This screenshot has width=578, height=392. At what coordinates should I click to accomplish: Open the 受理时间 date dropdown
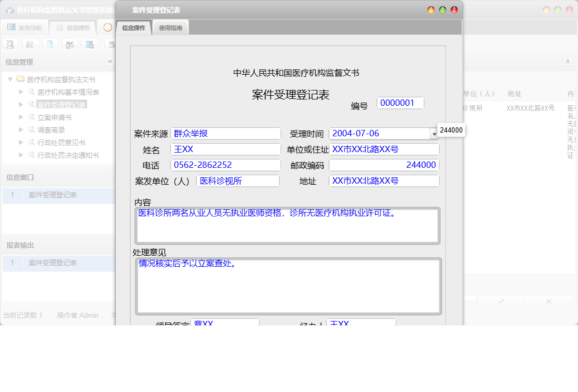tap(434, 133)
